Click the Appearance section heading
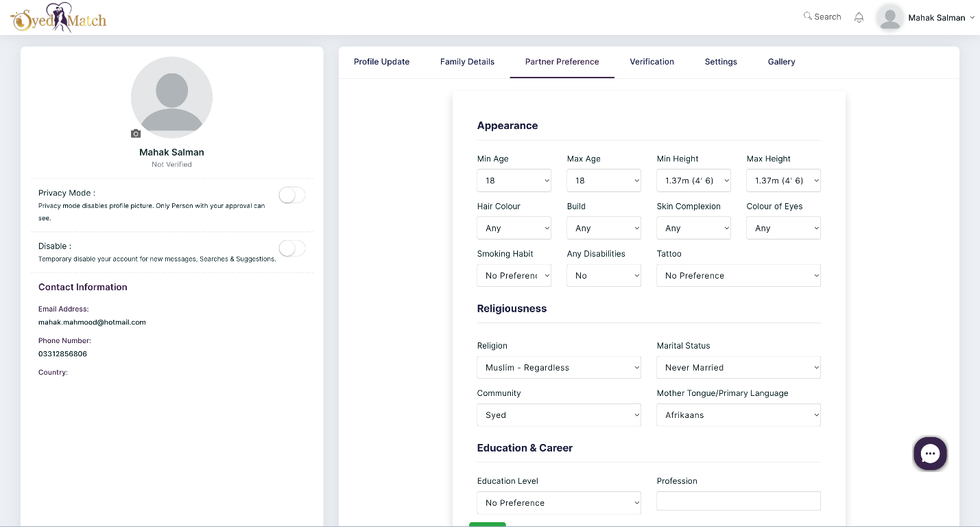Screen dimensions: 980x527 pyautogui.click(x=507, y=126)
